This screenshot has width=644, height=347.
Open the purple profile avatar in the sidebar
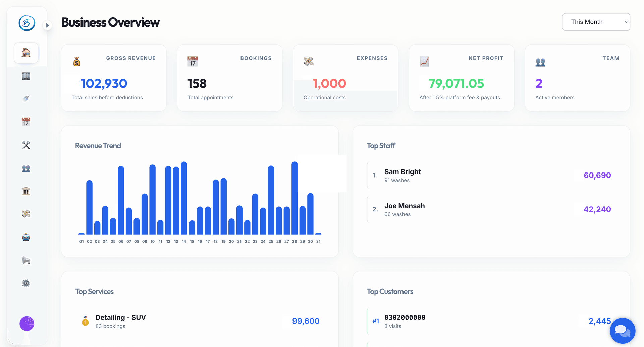(26, 324)
